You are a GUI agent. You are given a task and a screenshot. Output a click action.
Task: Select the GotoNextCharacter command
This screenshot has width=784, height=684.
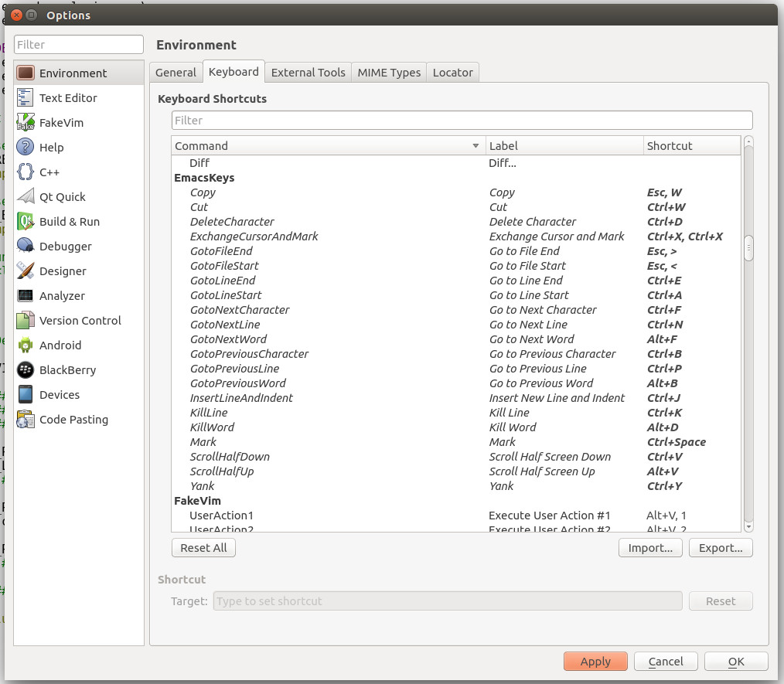(456, 310)
